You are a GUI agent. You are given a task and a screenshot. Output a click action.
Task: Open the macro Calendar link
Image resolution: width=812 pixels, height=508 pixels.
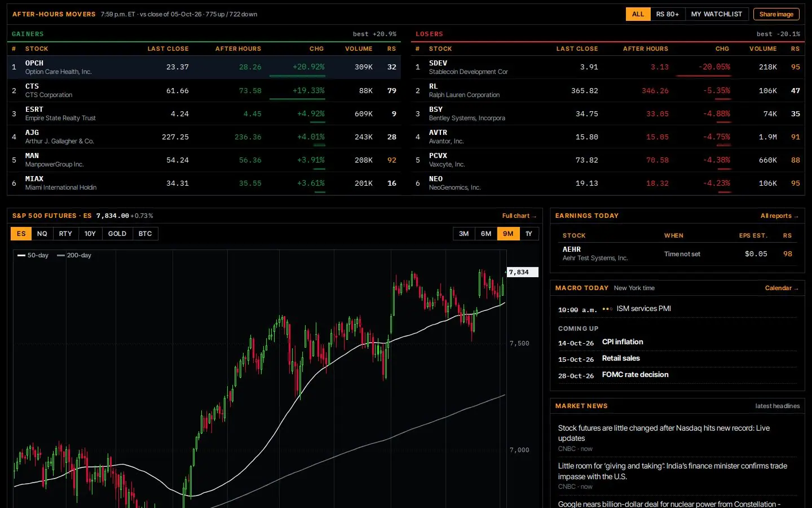pos(782,288)
